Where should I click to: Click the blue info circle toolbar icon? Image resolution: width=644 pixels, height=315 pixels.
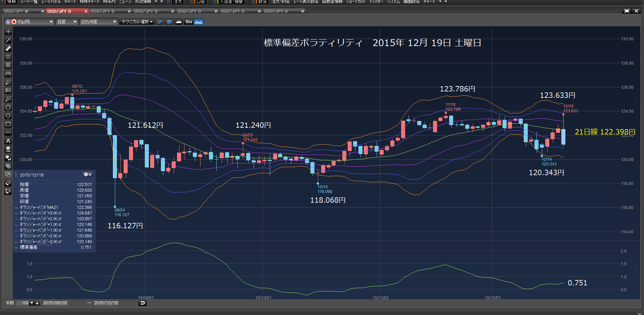pos(169,22)
